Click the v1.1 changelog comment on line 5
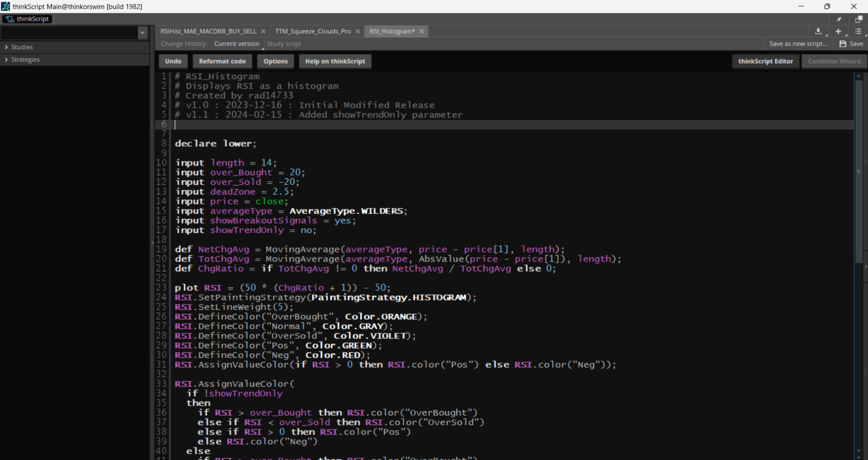 click(x=319, y=115)
